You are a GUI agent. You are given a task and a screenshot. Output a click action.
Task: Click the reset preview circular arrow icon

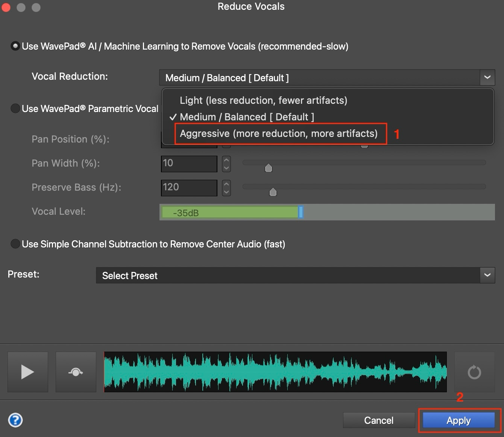474,372
